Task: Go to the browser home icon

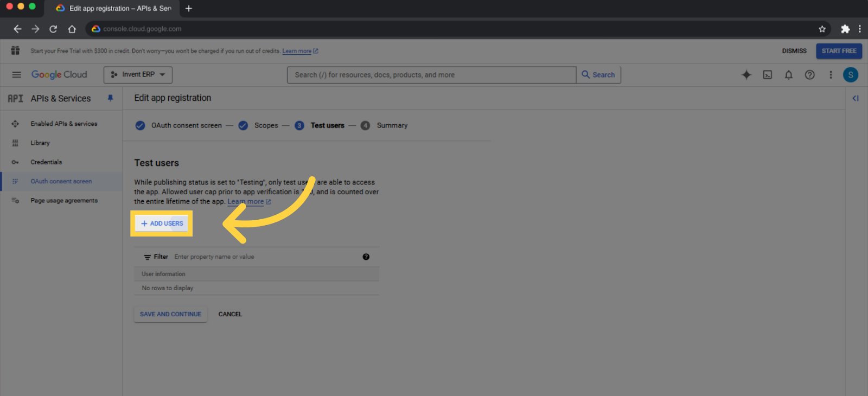Action: 72,29
